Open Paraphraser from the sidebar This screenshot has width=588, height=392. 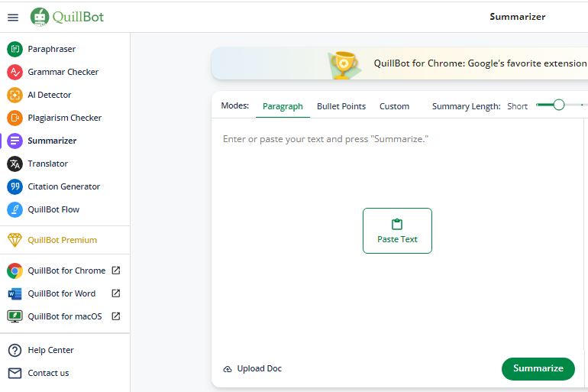point(52,49)
